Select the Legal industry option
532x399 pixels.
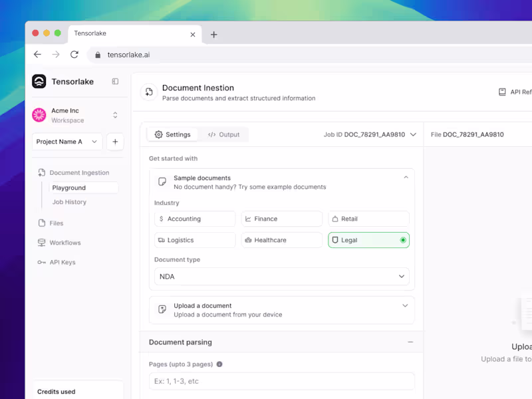[369, 240]
